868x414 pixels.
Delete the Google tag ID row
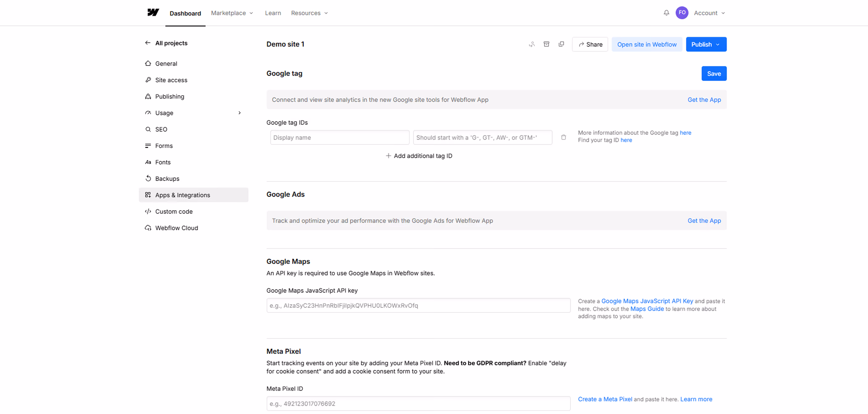pos(563,137)
